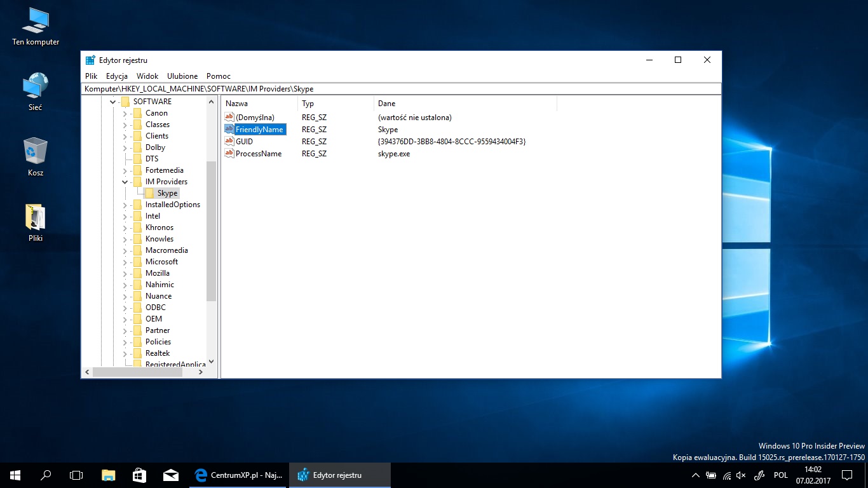Select the Nuance tree key
The width and height of the screenshot is (868, 488).
(158, 296)
